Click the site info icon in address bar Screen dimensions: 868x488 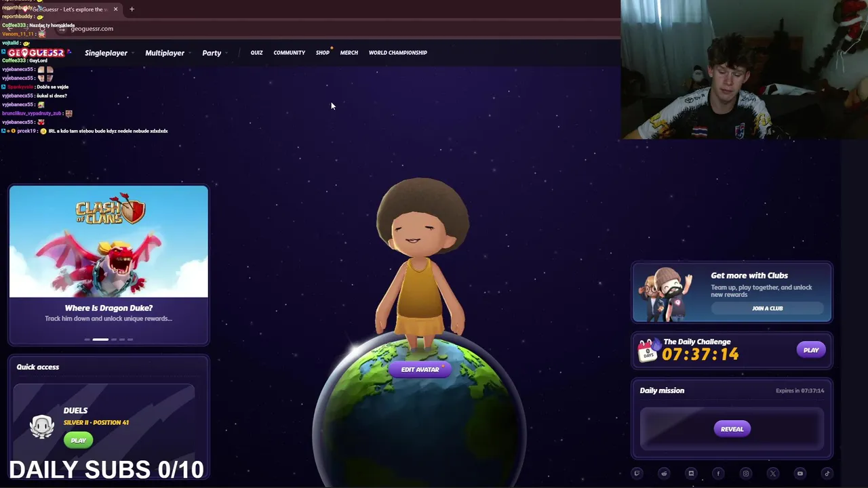coord(62,28)
